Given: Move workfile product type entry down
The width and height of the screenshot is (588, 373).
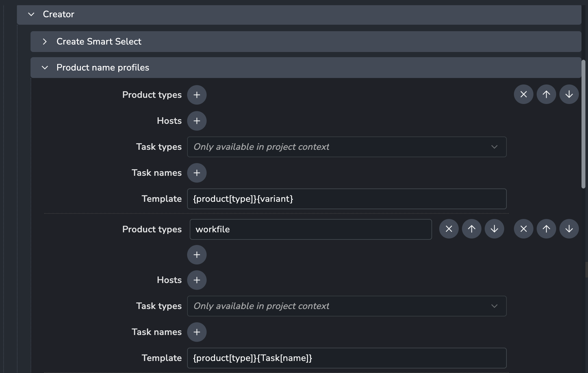Looking at the screenshot, I should (x=494, y=229).
